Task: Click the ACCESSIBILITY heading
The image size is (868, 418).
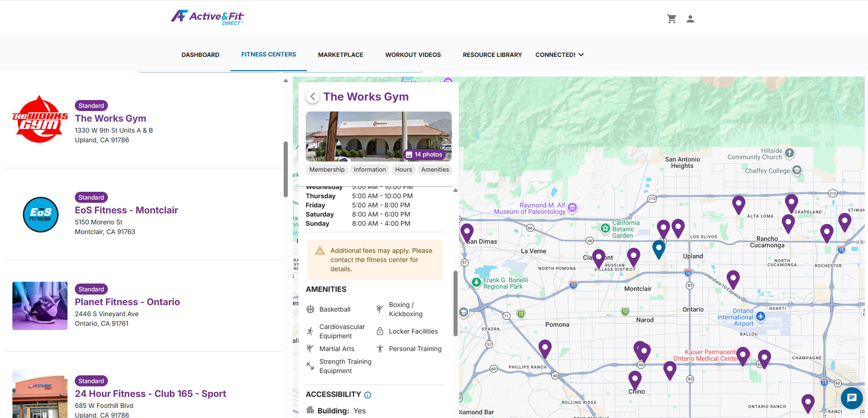Action: (333, 395)
